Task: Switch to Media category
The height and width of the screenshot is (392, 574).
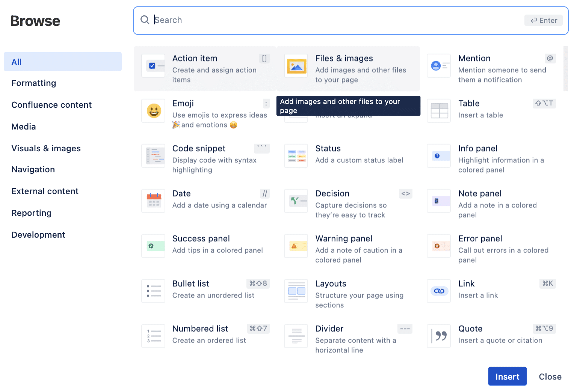Action: tap(24, 127)
